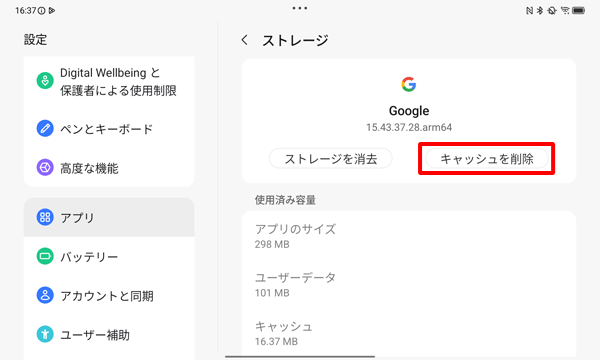The width and height of the screenshot is (600, 360).
Task: Select アカウントと同期 in settings list
Action: (x=109, y=296)
